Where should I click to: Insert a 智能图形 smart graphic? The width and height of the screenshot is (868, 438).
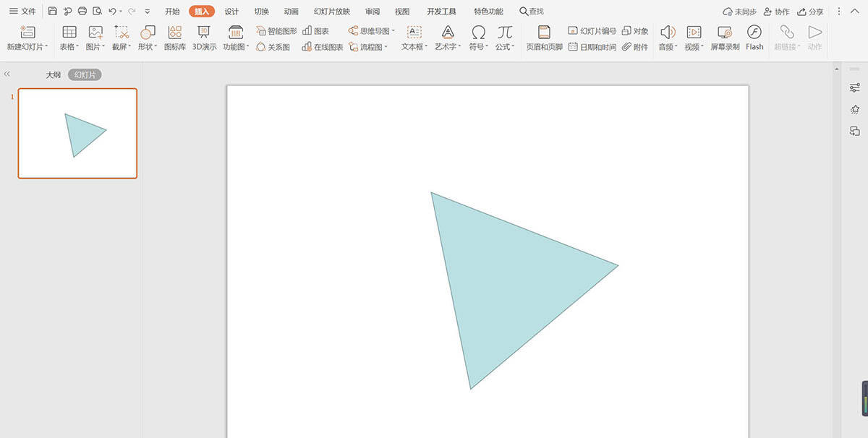(276, 31)
